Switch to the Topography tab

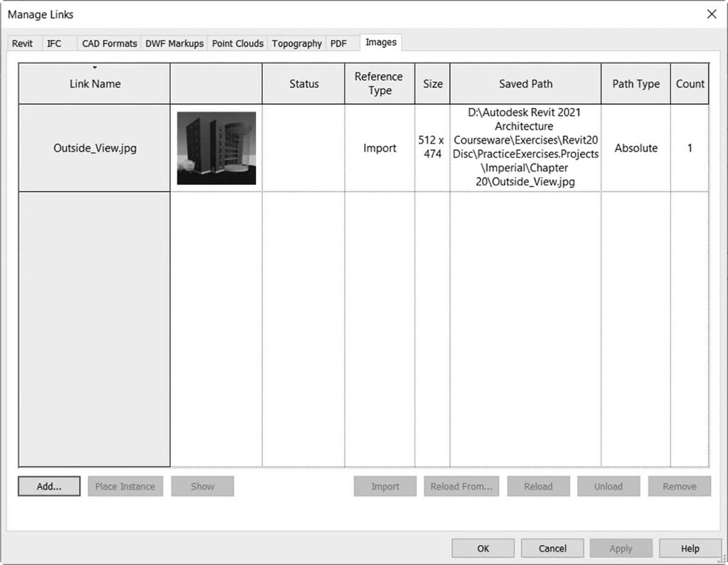point(296,43)
